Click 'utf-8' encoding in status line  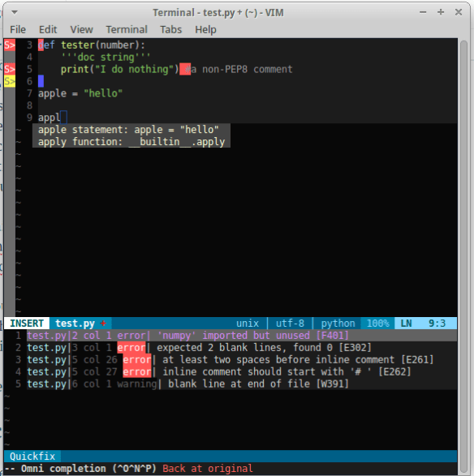pyautogui.click(x=290, y=324)
